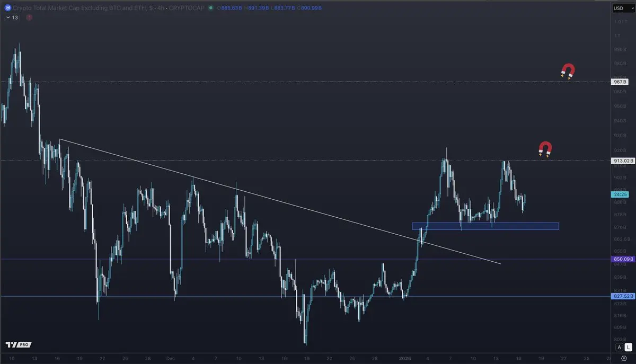Select the blue support rectangle zone

coord(485,226)
